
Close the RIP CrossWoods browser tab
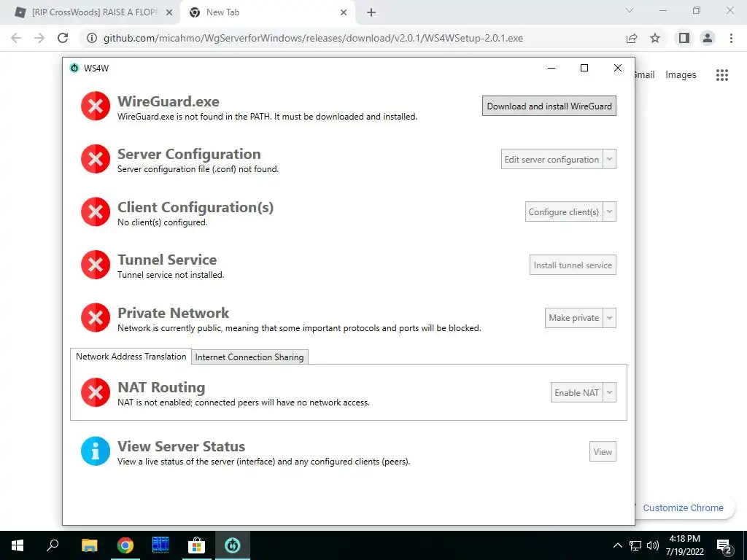pos(169,12)
